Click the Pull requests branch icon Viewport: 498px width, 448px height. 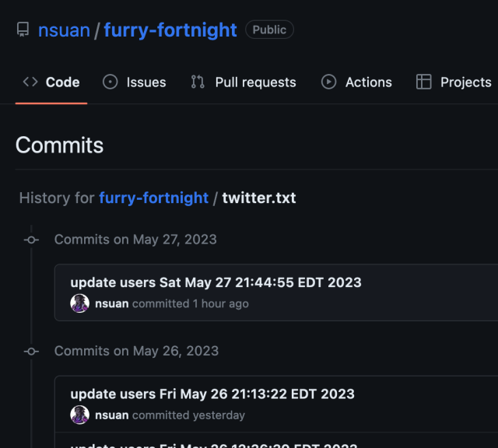click(x=198, y=82)
